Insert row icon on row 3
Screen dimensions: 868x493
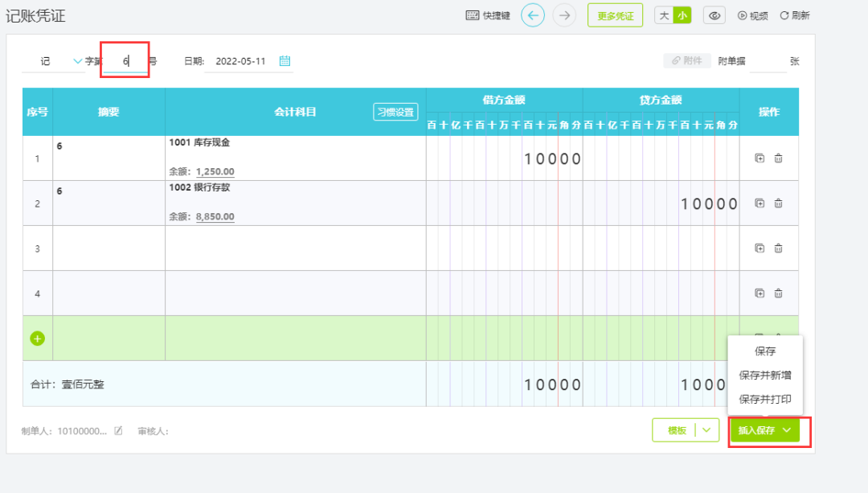point(759,249)
